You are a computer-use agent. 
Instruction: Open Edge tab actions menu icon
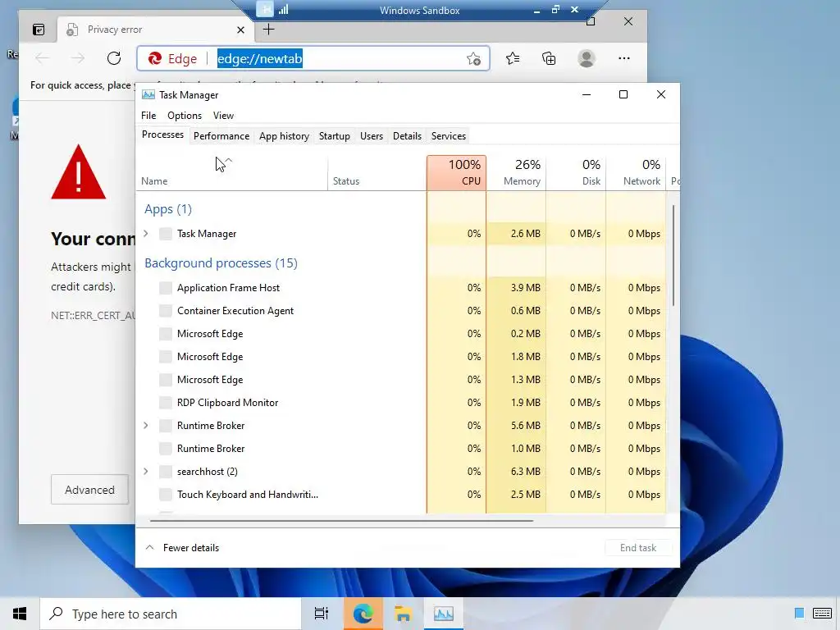pos(39,30)
